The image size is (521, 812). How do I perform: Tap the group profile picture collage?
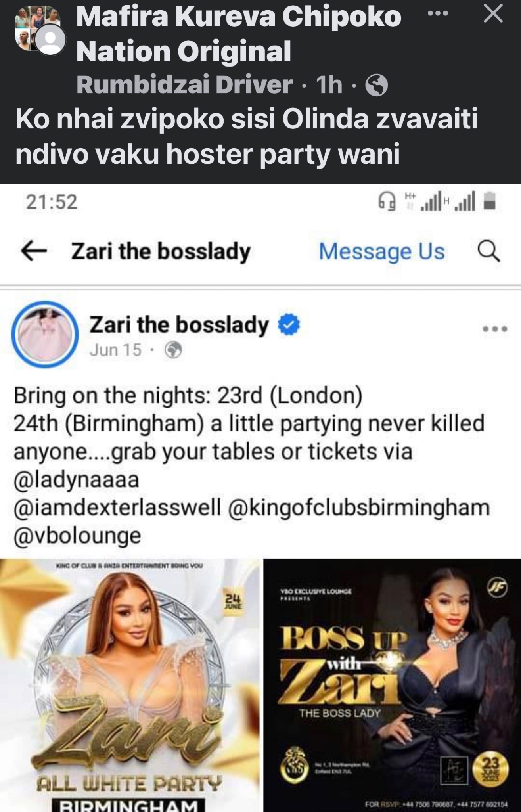[40, 31]
